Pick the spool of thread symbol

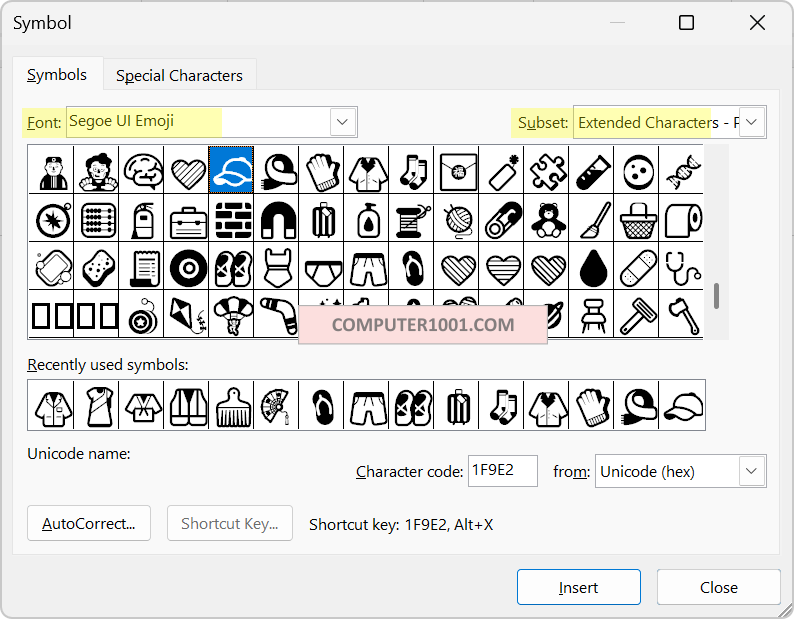pyautogui.click(x=411, y=218)
